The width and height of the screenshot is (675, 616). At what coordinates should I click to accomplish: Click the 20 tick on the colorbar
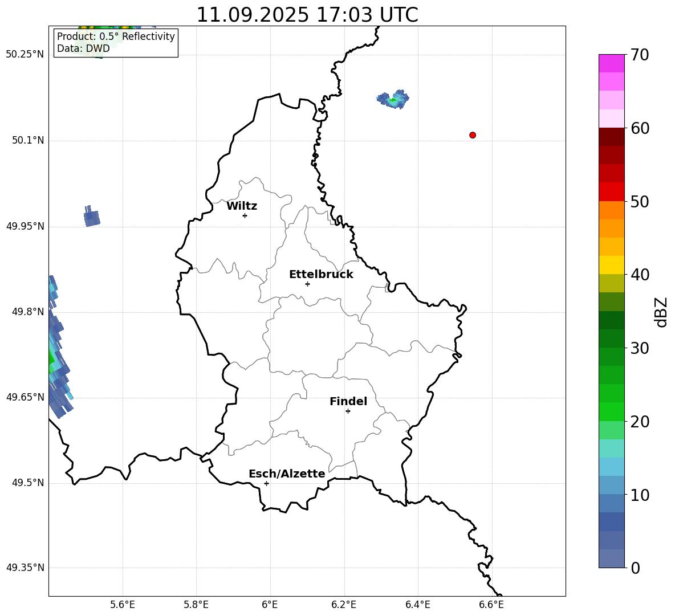coord(640,421)
